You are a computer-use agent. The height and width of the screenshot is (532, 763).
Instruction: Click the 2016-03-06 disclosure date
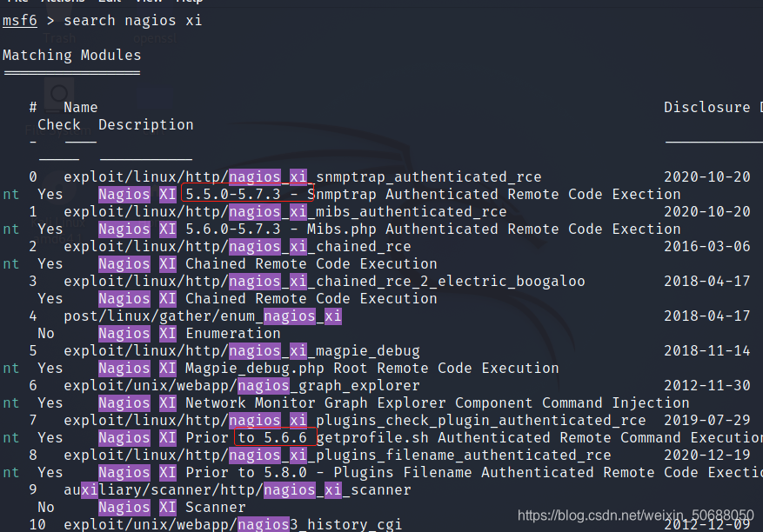click(707, 247)
